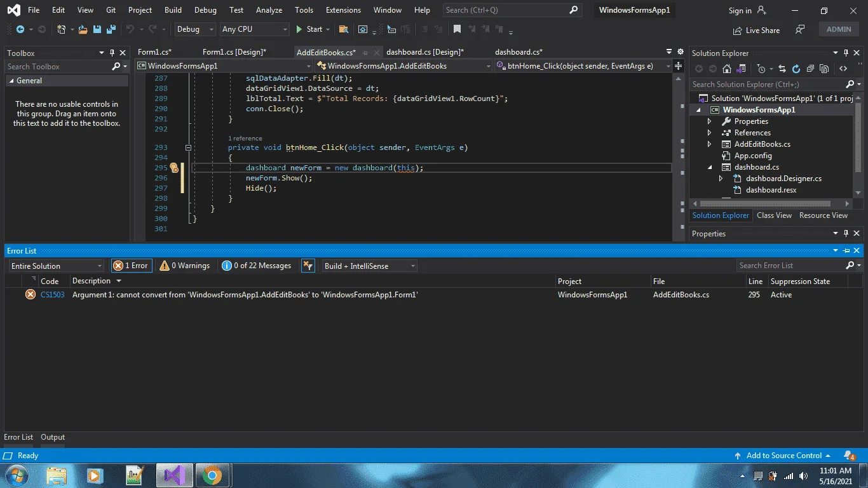
Task: Click the ADMIN account button
Action: 839,29
